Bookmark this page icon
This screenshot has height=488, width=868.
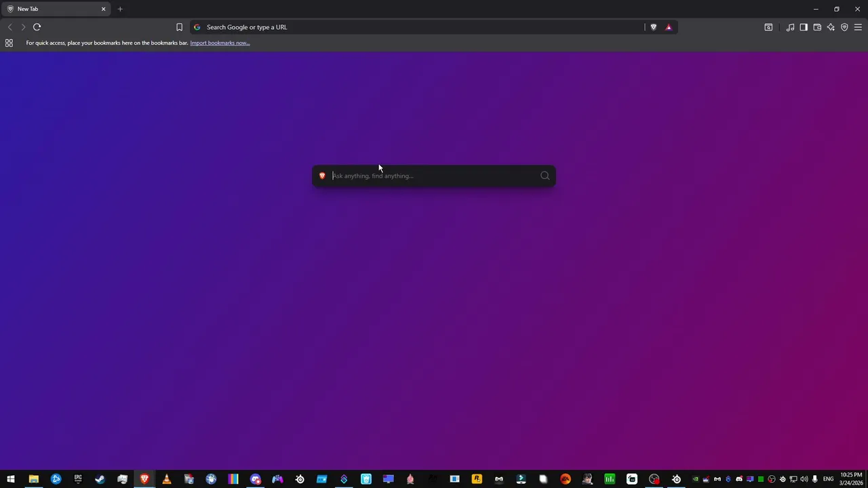click(x=179, y=27)
